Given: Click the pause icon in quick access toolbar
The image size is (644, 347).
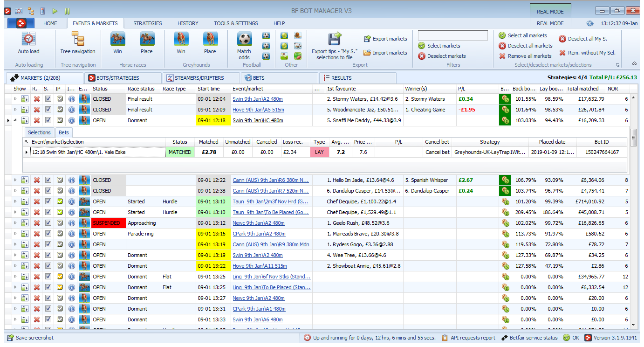Looking at the screenshot, I should (x=67, y=11).
